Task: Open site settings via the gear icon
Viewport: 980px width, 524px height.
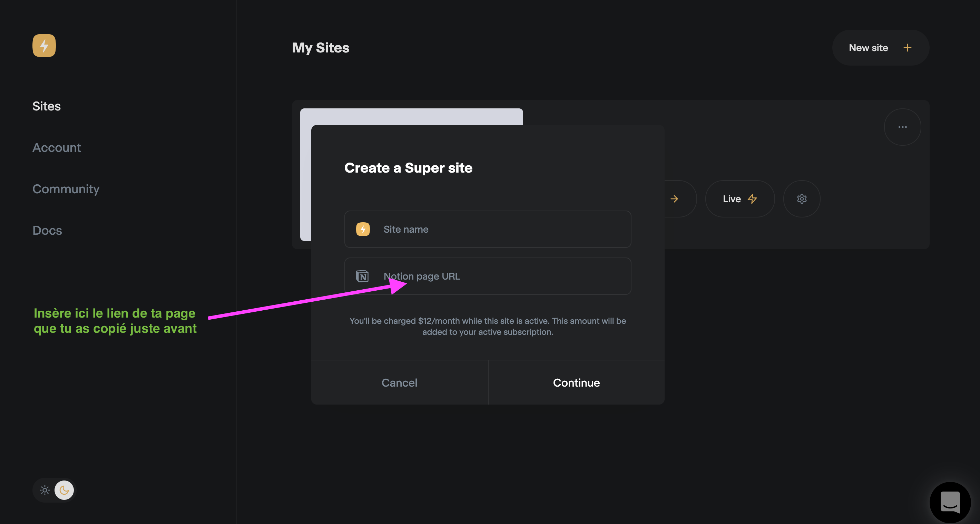Action: click(x=802, y=199)
